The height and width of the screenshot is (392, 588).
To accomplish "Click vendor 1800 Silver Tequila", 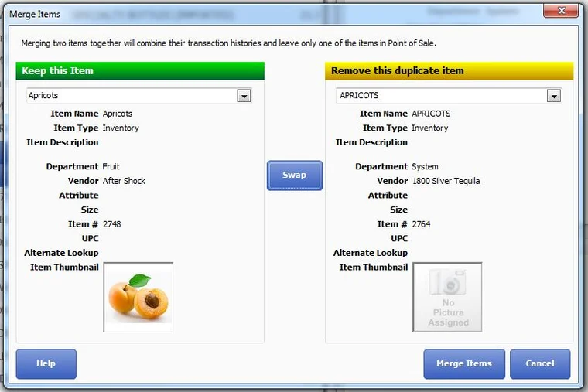I will click(446, 181).
